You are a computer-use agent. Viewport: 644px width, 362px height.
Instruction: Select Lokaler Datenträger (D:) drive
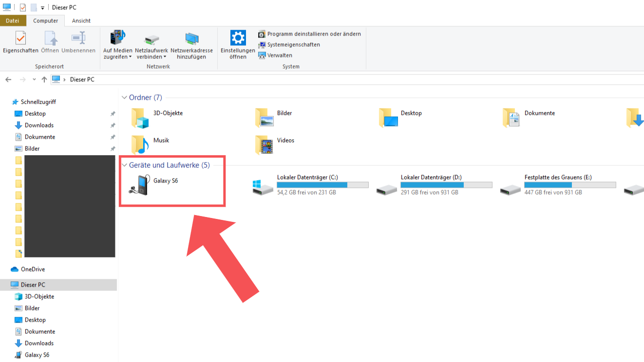point(434,185)
